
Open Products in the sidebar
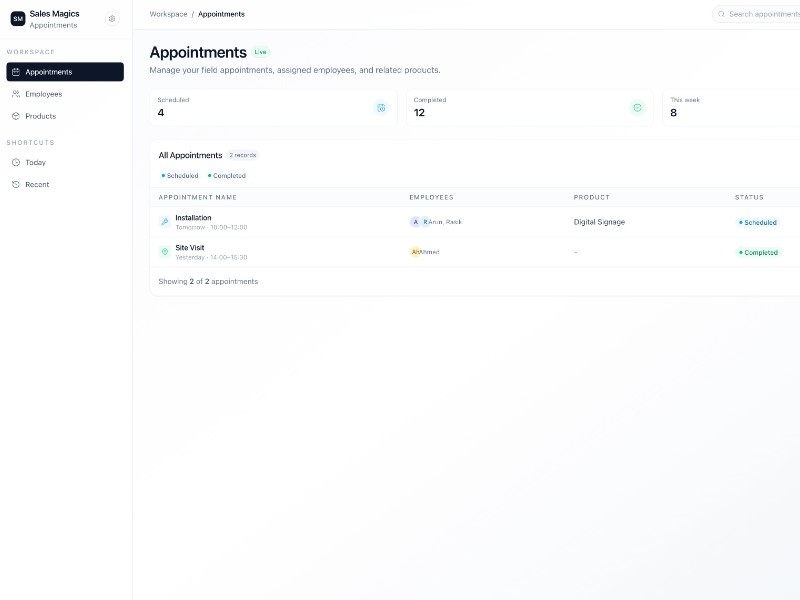pos(40,116)
